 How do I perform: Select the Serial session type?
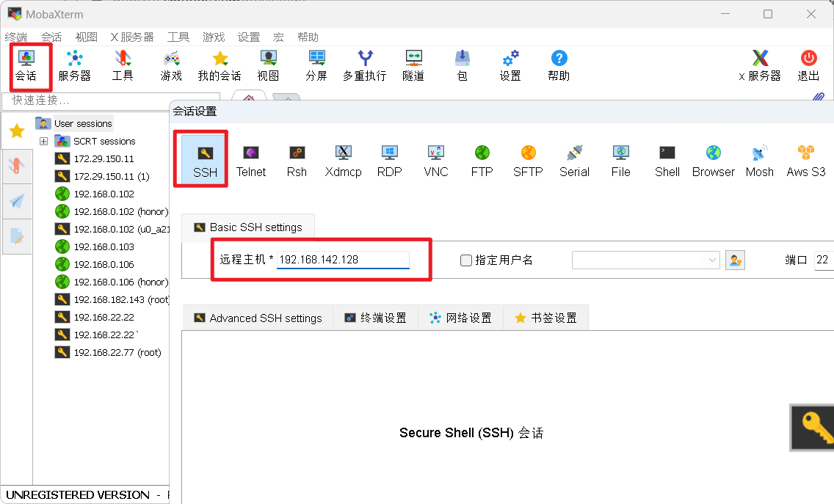coord(574,161)
